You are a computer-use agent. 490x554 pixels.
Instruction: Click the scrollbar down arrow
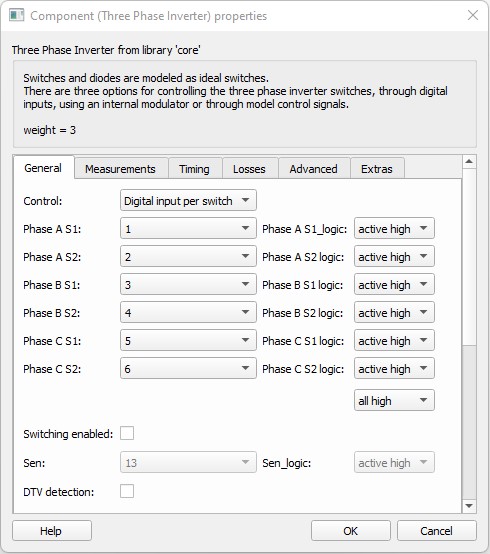click(x=469, y=506)
